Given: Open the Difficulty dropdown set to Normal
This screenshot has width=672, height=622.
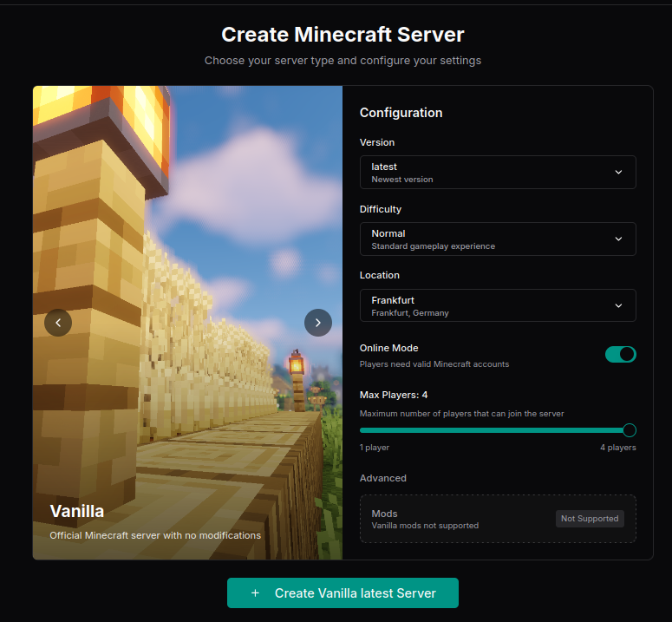Looking at the screenshot, I should click(x=498, y=239).
